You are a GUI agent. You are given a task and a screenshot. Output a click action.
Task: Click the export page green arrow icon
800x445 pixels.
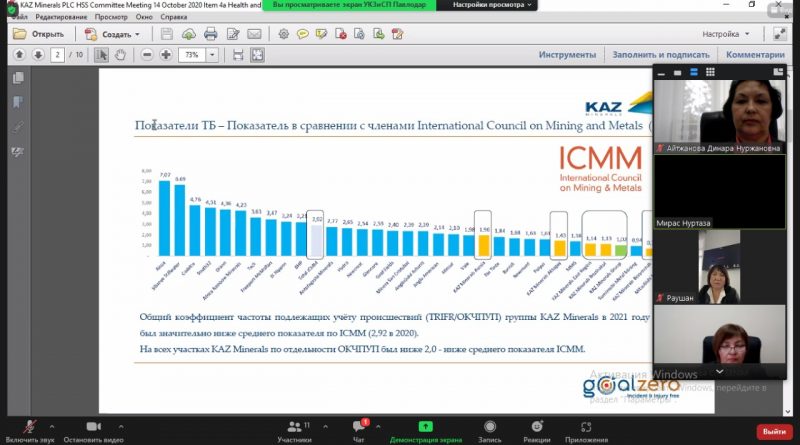379,34
